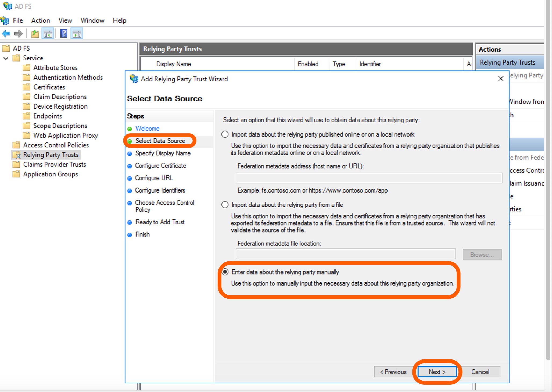
Task: Click the vertical scrollbar on right edge
Action: 548,188
